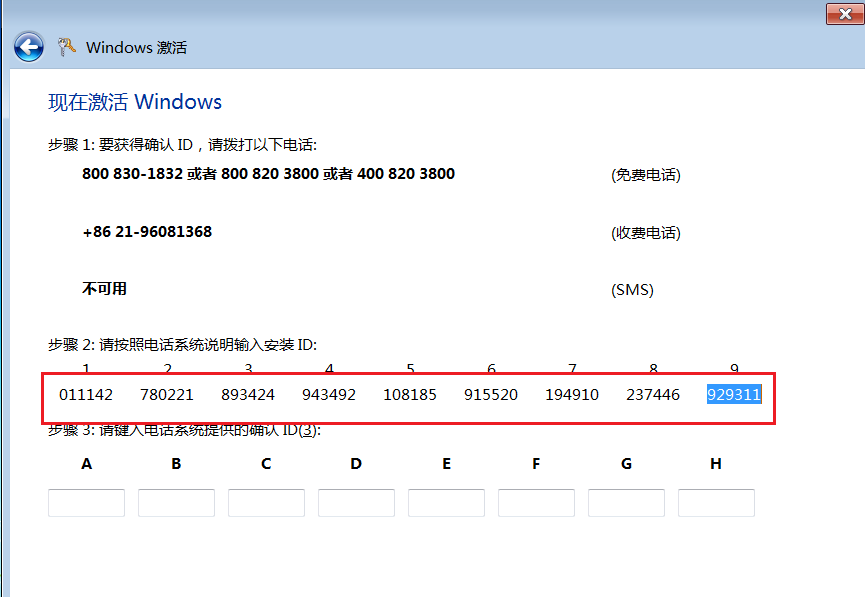The height and width of the screenshot is (597, 865).
Task: Click the (SMS) label
Action: tap(632, 290)
